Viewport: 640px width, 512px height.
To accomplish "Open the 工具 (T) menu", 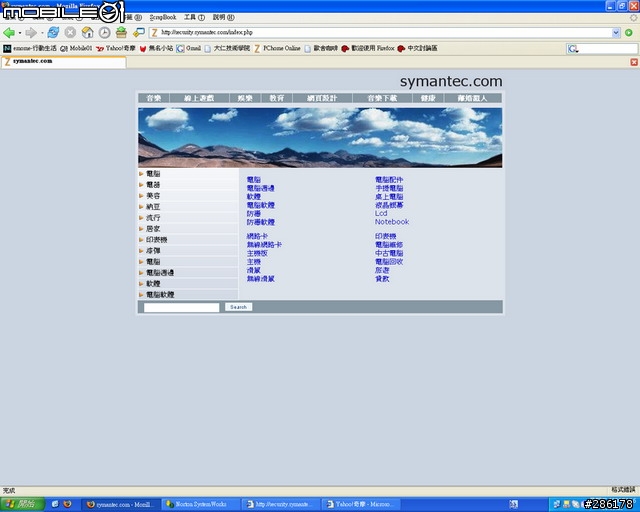I will click(194, 18).
